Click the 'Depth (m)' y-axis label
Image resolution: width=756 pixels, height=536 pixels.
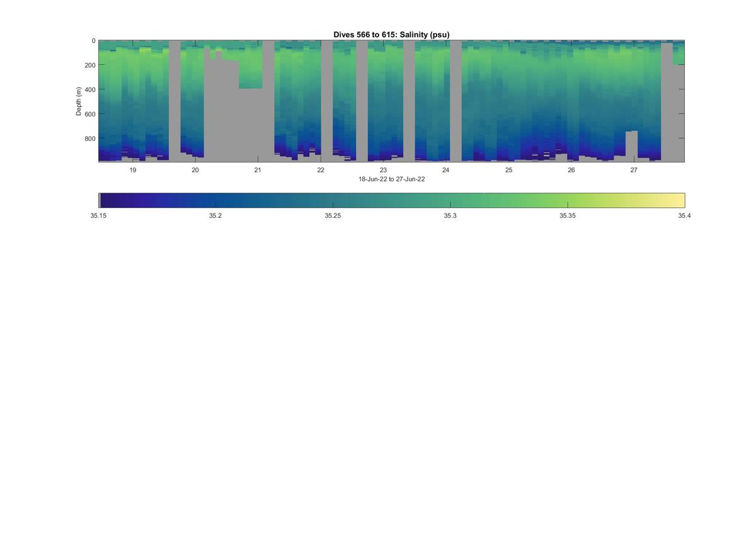79,101
